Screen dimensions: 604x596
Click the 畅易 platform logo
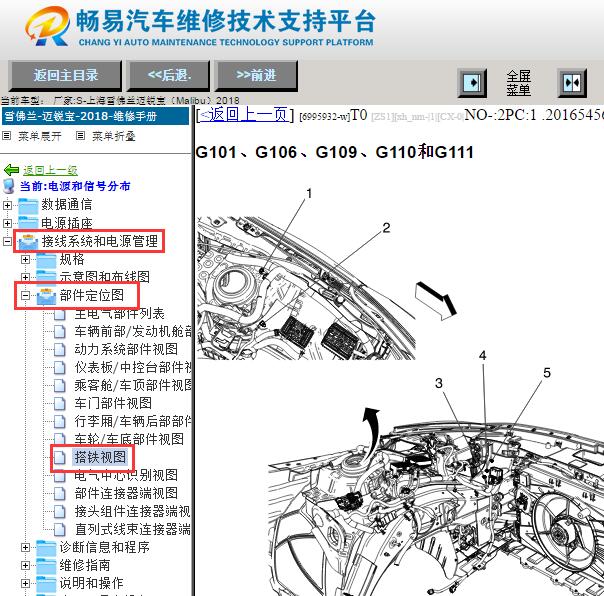pos(48,26)
